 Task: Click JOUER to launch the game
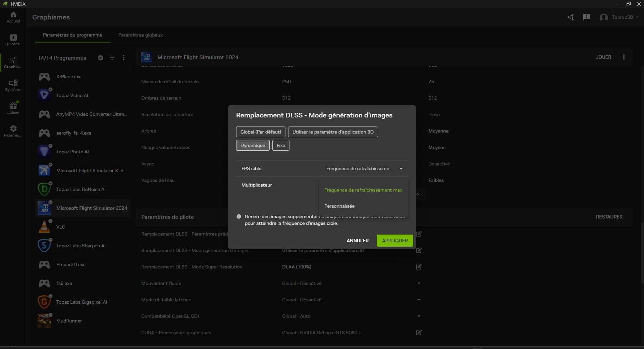click(603, 57)
